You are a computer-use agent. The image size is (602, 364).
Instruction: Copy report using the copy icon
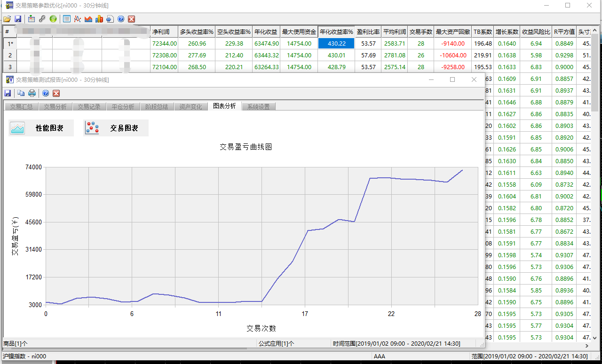21,93
